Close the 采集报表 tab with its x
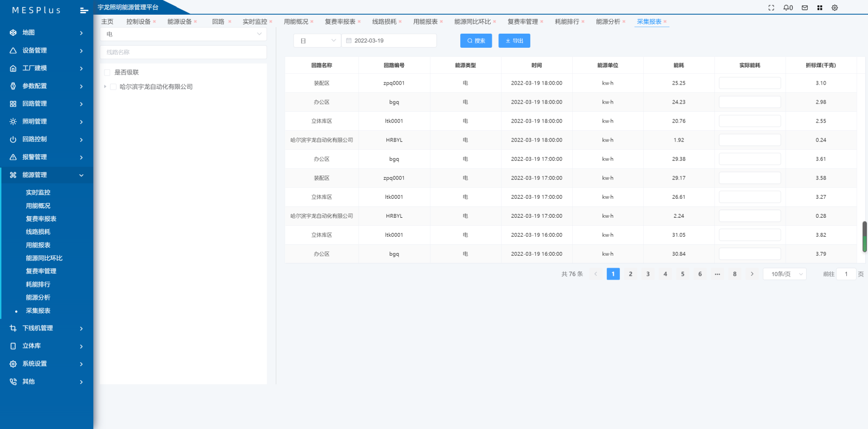 [665, 22]
